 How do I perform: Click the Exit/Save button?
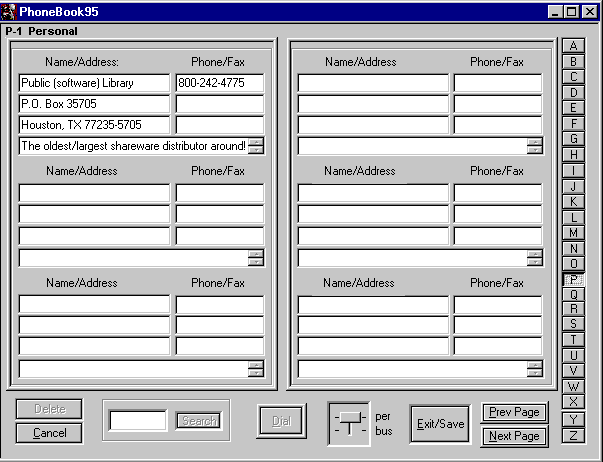[x=440, y=424]
